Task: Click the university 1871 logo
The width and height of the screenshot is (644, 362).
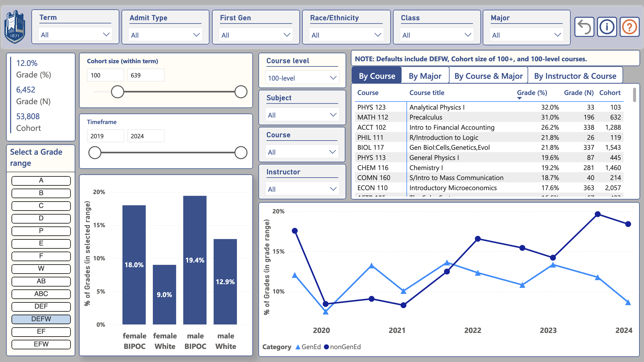Action: coord(15,27)
